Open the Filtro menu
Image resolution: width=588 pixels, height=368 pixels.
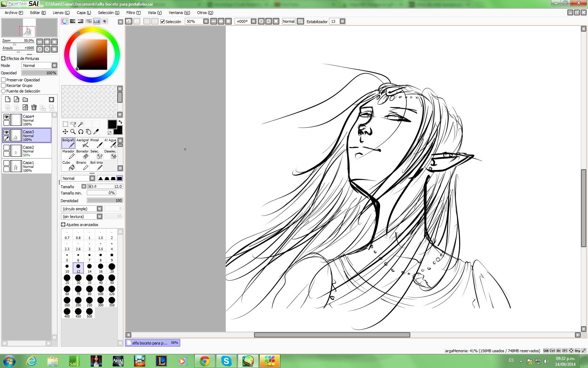click(x=133, y=13)
